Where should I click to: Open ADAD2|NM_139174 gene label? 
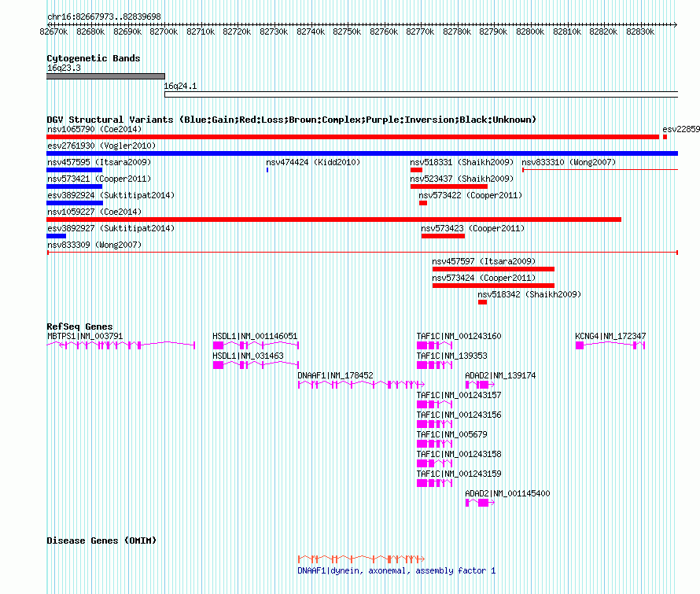point(500,375)
